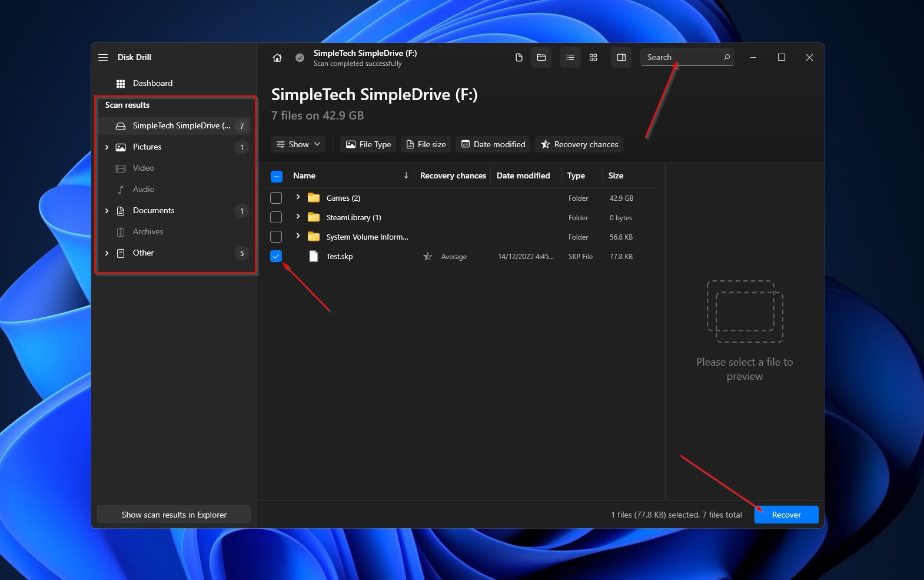Click the Average recovery chance text
Image resolution: width=924 pixels, height=580 pixels.
(454, 257)
